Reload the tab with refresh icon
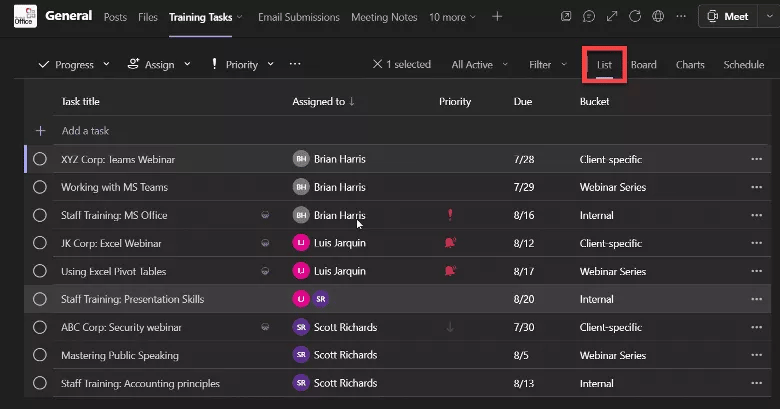 (635, 16)
